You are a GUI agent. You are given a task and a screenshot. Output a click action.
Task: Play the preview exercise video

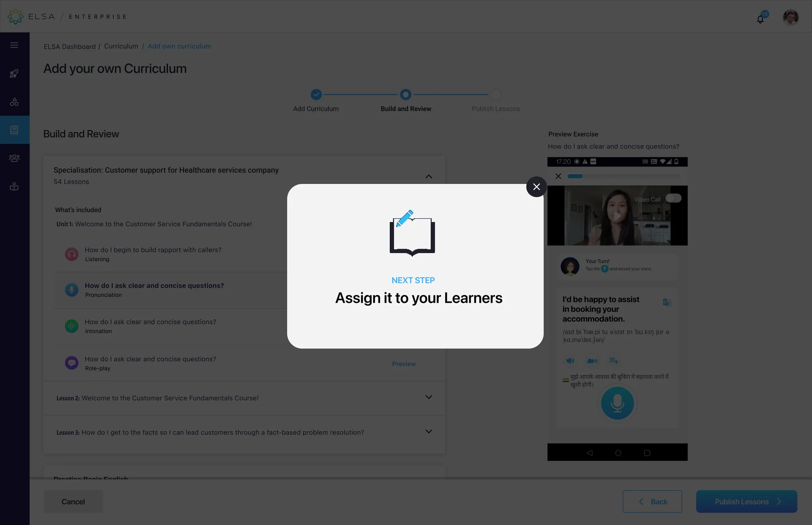pos(617,216)
